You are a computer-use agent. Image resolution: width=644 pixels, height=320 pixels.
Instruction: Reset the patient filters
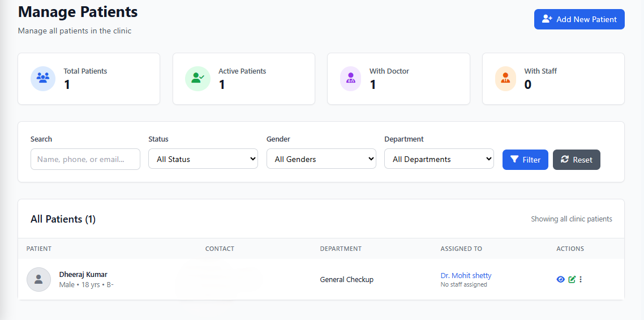click(x=576, y=160)
